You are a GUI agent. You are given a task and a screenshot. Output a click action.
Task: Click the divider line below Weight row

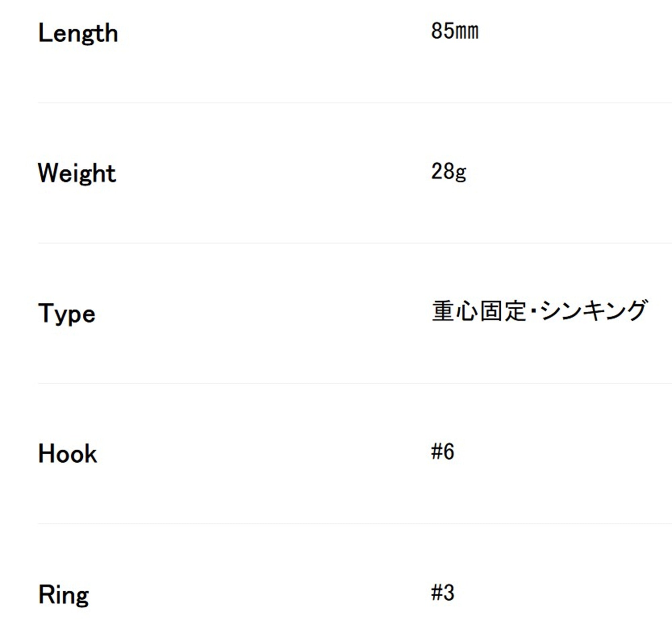point(355,243)
